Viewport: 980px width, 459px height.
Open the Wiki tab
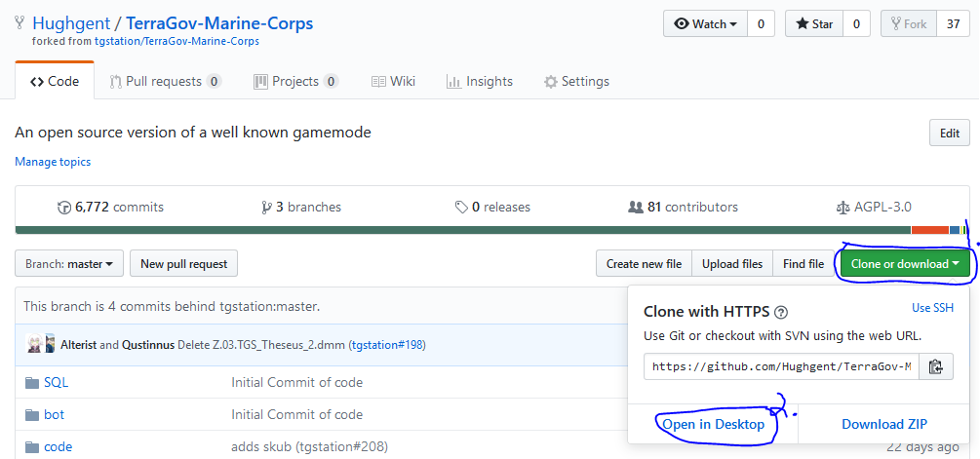click(x=393, y=81)
